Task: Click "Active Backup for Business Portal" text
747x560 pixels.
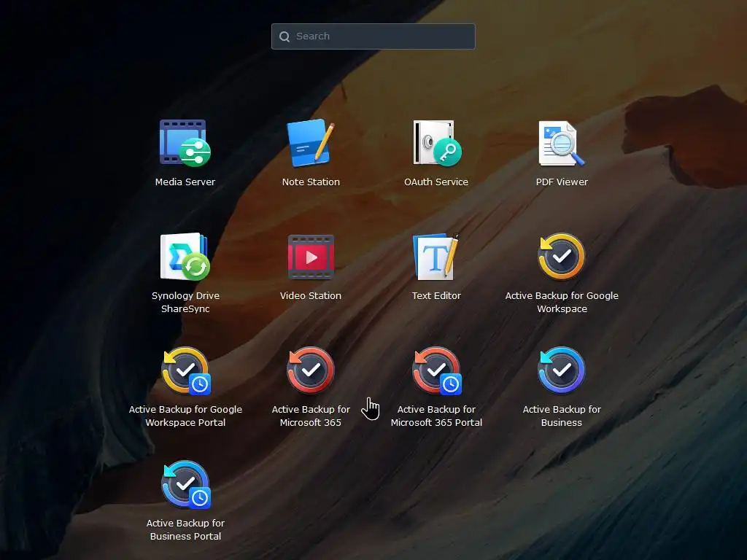Action: point(185,529)
